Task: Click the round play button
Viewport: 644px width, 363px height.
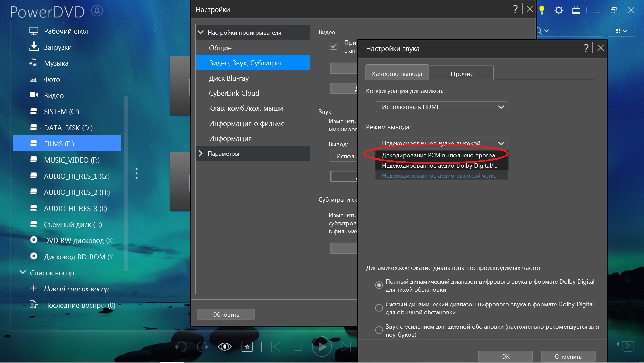Action: (x=322, y=346)
